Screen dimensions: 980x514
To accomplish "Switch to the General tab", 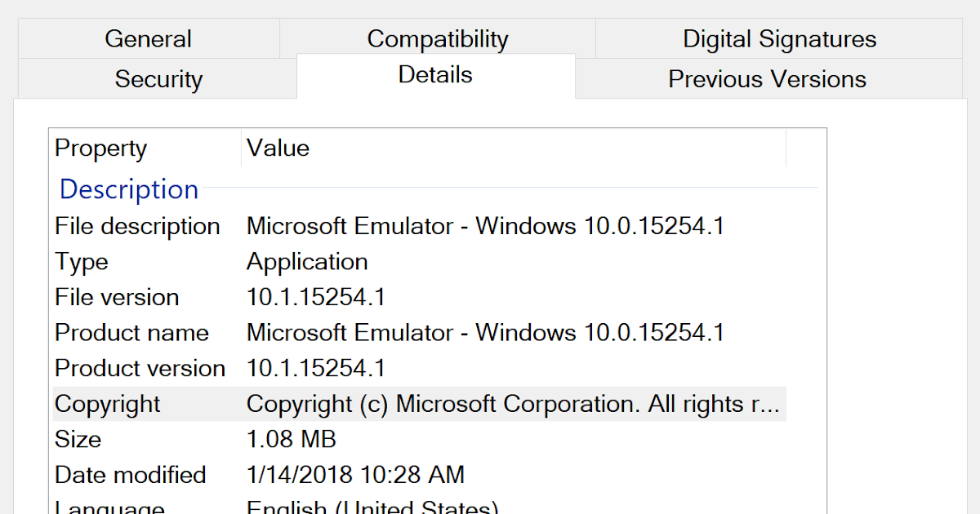I will (x=148, y=38).
